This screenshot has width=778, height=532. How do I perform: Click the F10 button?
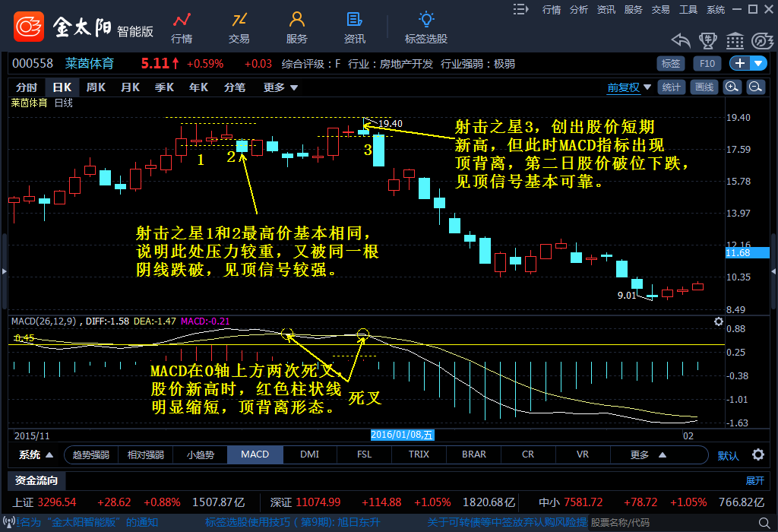tap(707, 64)
